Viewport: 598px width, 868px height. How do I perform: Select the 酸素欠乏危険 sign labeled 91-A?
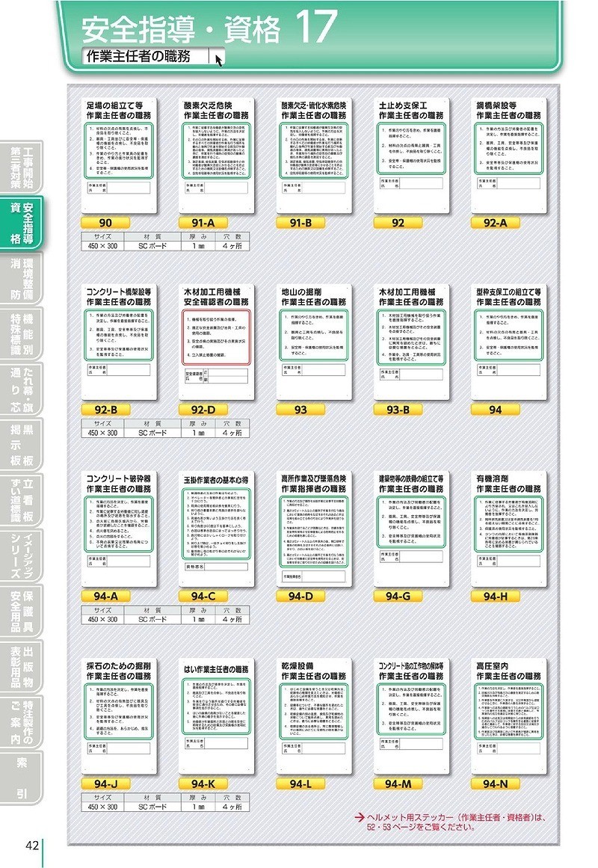pos(217,155)
